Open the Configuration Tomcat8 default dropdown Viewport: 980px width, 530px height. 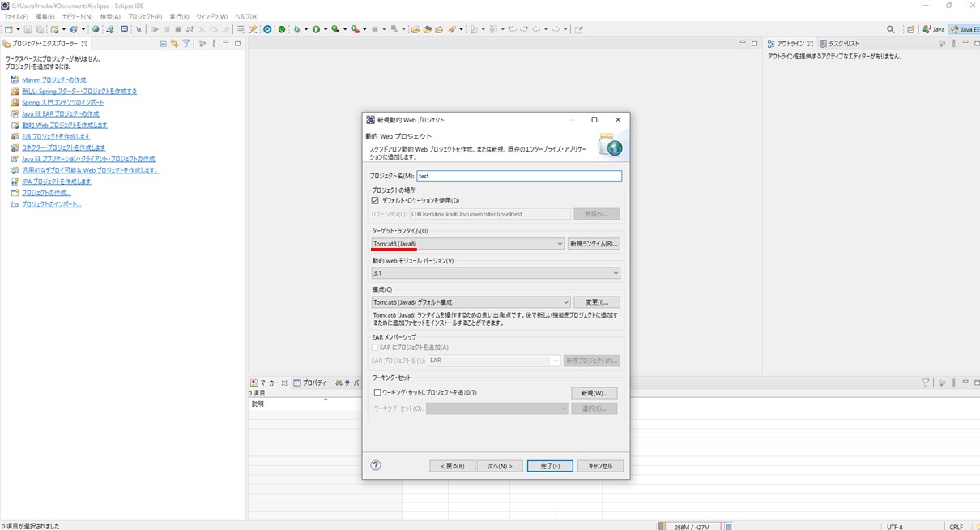[x=471, y=302]
